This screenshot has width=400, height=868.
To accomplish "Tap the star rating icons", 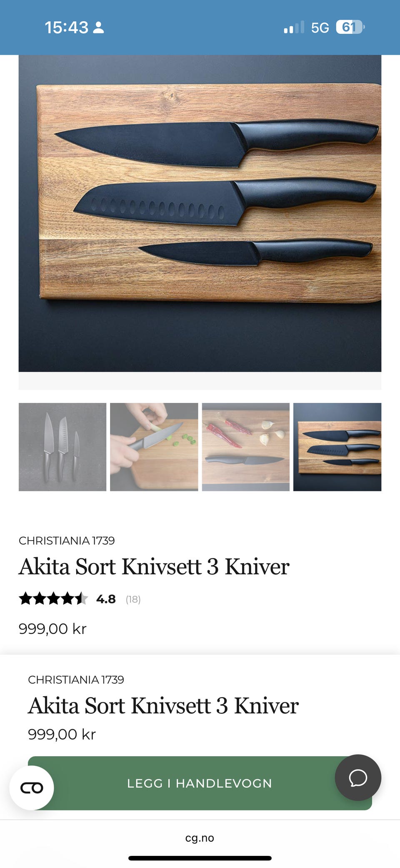I will pos(53,599).
